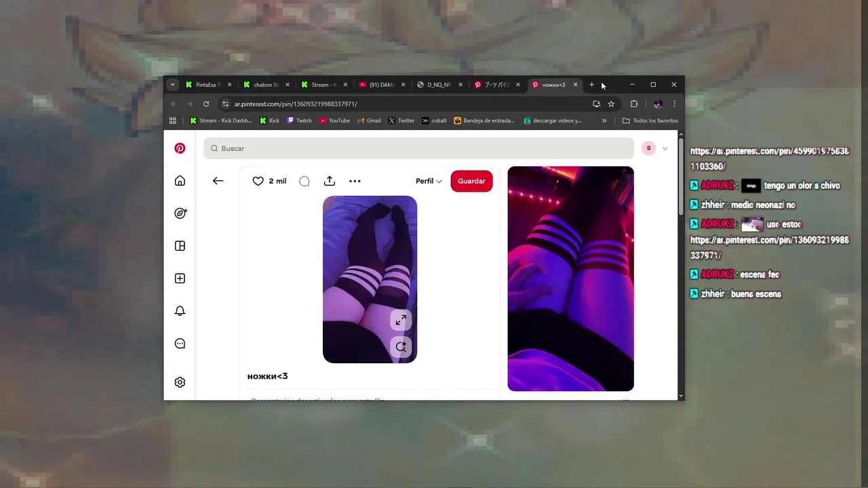Click chat message 'tengo un olor a chivo'
Viewport: 868px width, 488px height.
802,186
